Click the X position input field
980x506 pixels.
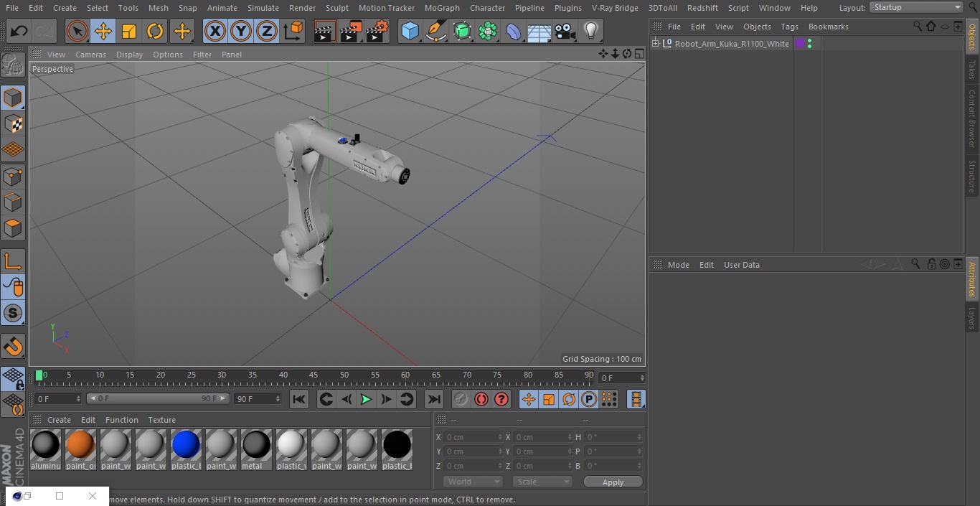click(x=473, y=437)
